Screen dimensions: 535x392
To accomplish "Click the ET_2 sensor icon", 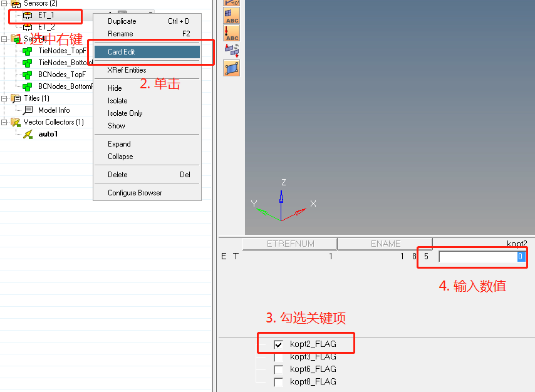I will click(x=28, y=27).
